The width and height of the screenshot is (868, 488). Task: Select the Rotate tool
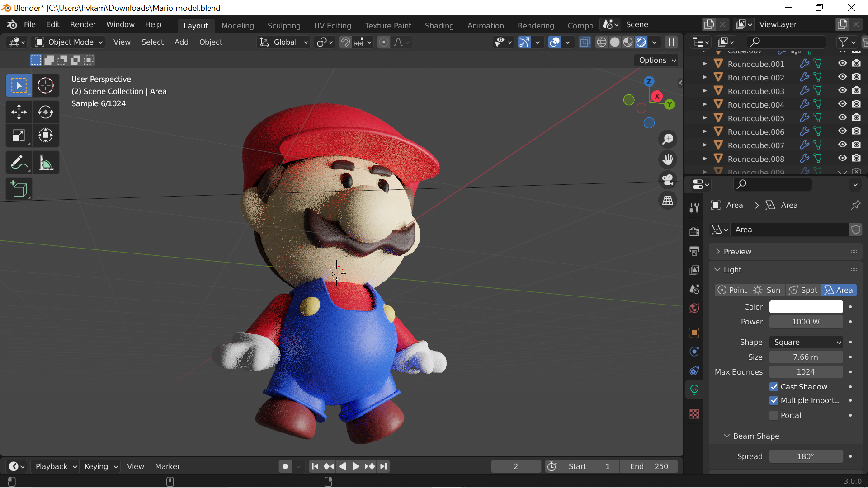coord(45,112)
